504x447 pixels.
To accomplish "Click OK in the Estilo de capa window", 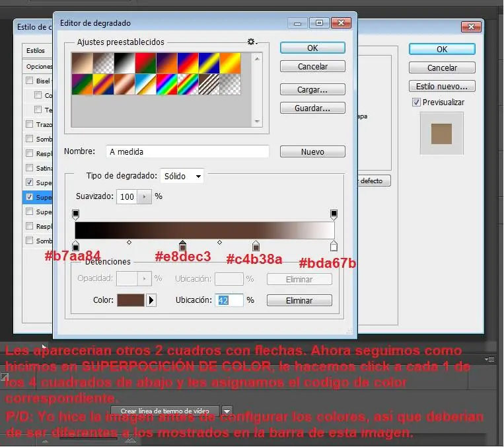I will point(442,49).
